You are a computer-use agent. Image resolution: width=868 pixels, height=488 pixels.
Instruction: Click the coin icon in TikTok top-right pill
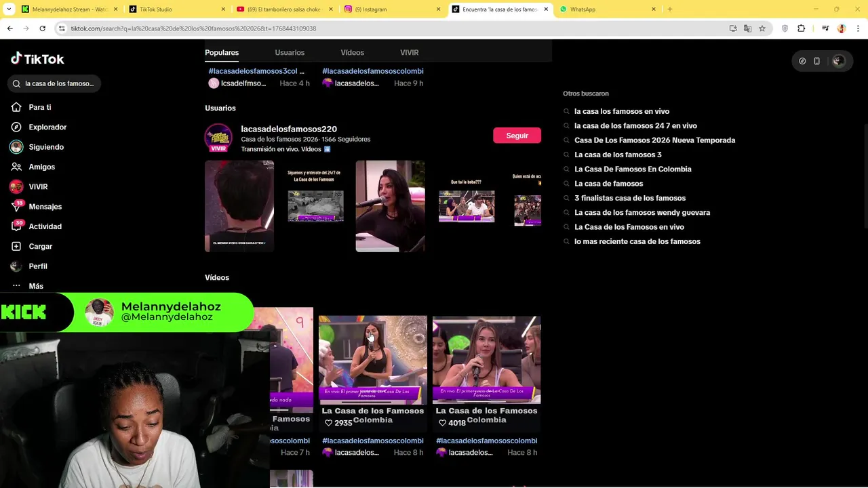[x=802, y=61]
